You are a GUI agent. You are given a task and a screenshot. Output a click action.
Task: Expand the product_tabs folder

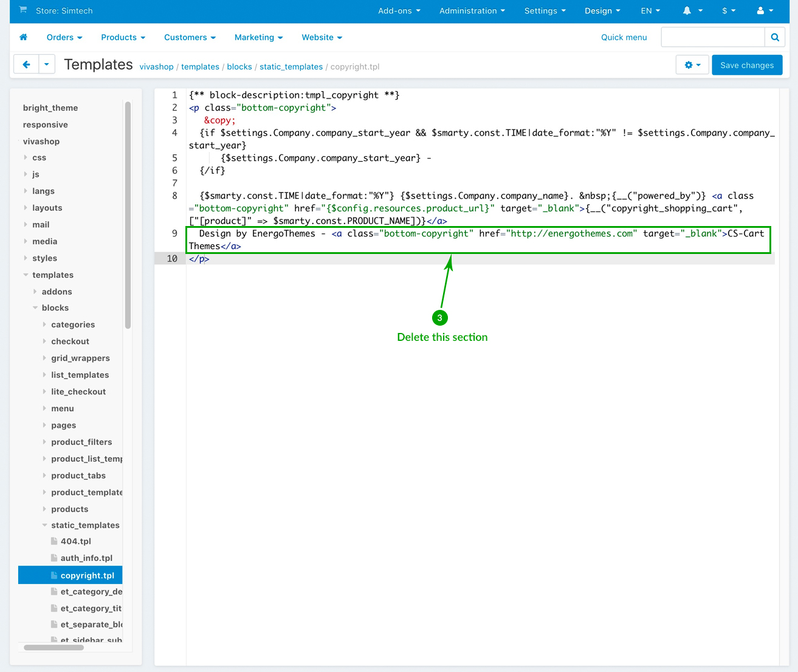click(78, 476)
